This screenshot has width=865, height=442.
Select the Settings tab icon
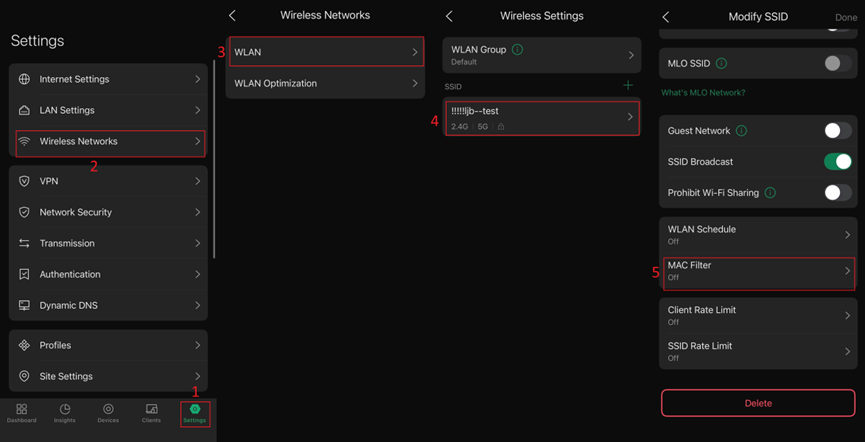195,409
